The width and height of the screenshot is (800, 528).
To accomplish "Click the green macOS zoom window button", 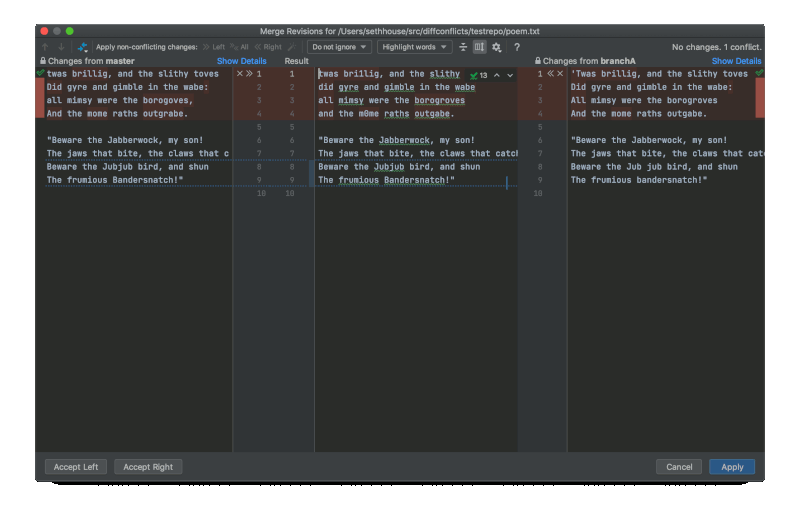I will point(70,31).
